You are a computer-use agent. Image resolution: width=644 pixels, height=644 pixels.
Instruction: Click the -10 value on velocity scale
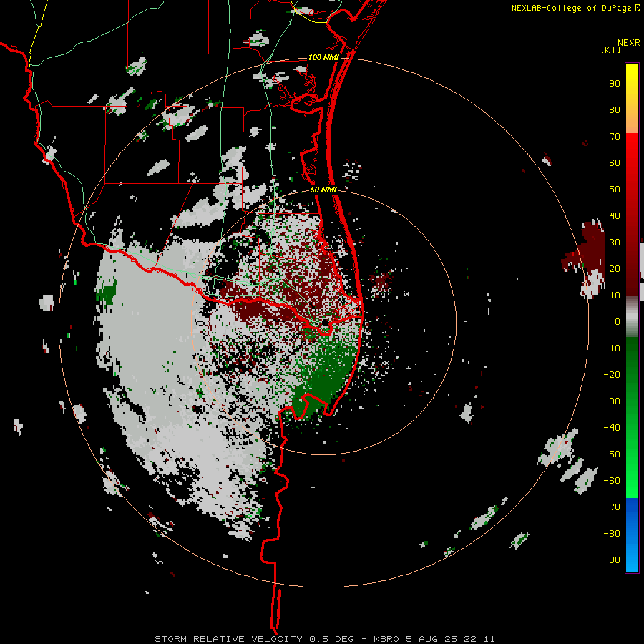[612, 348]
